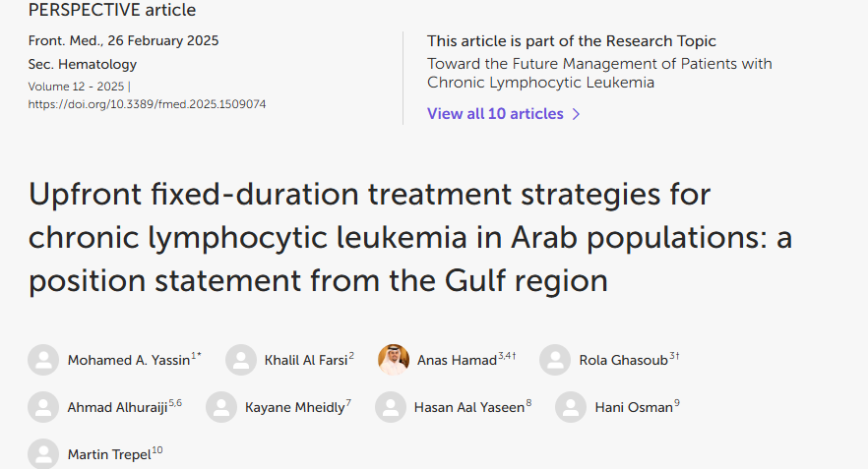
Task: Open the article DOI link
Action: (147, 104)
